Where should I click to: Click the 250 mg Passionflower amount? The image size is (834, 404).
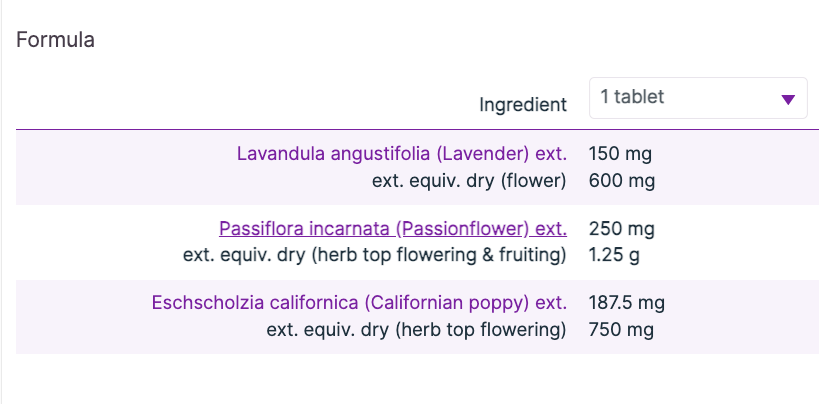(622, 228)
